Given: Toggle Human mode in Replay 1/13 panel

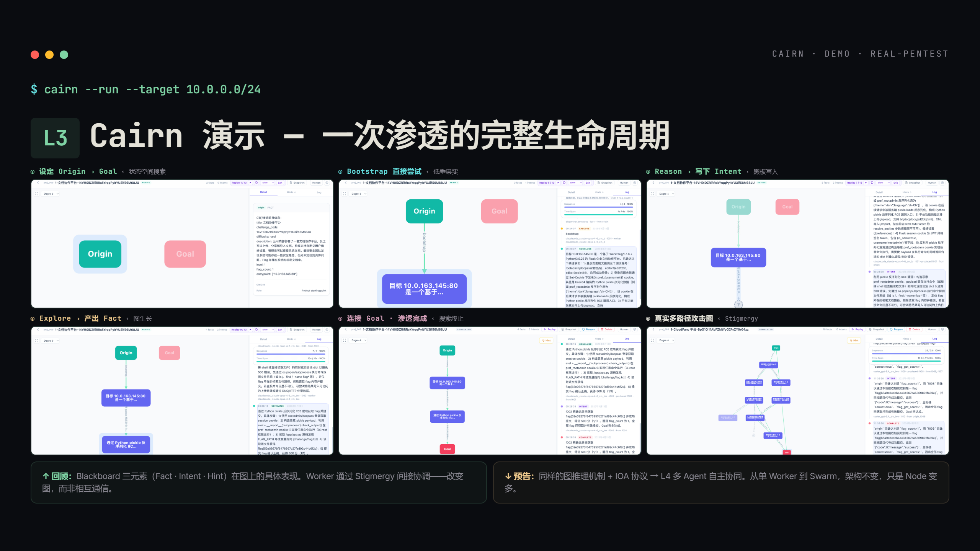Looking at the screenshot, I should tap(316, 183).
